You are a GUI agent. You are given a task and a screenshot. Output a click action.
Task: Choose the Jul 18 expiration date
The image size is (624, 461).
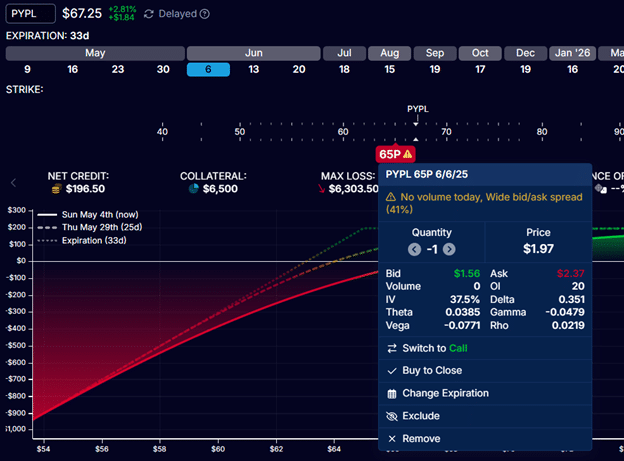344,69
